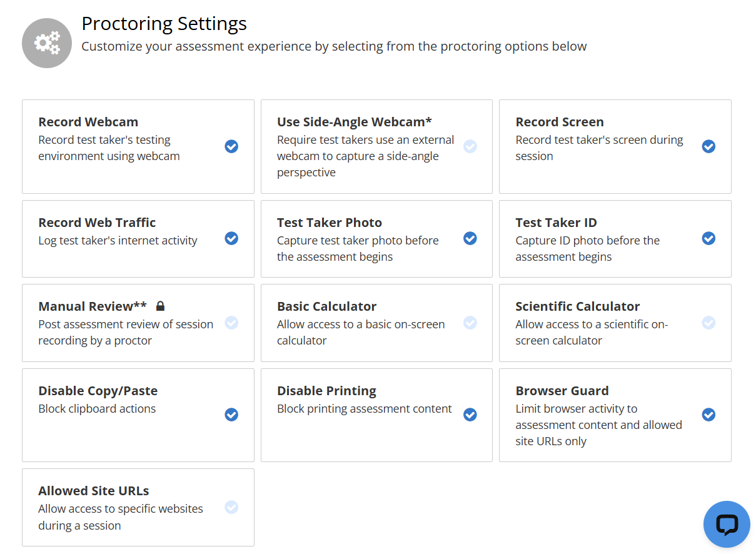Click the Browser Guard card

tap(615, 415)
